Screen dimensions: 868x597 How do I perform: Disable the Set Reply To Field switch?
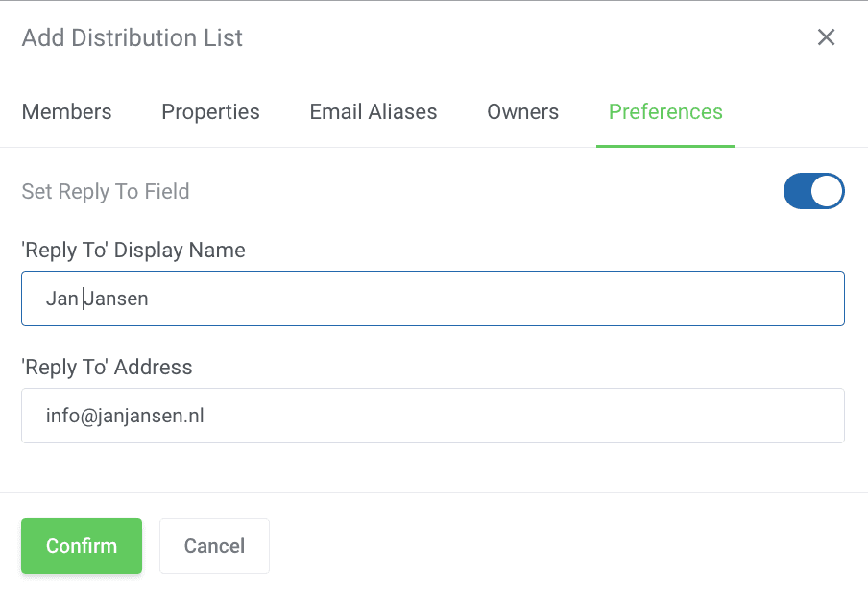tap(813, 191)
